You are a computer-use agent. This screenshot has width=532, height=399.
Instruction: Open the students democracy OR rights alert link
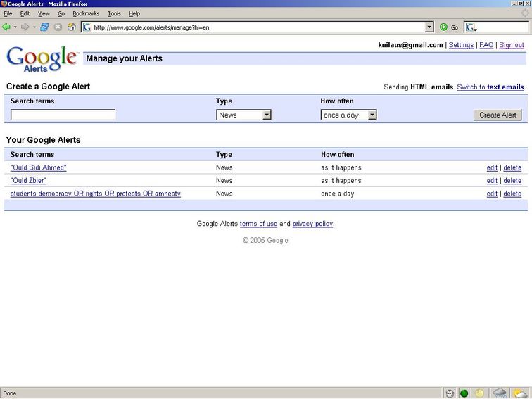[95, 194]
